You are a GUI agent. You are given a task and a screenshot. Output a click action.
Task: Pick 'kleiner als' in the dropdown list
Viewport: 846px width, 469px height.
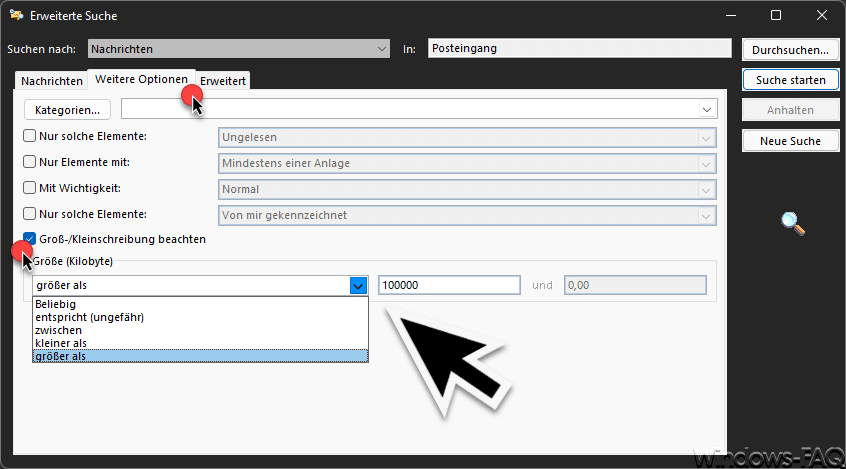200,343
